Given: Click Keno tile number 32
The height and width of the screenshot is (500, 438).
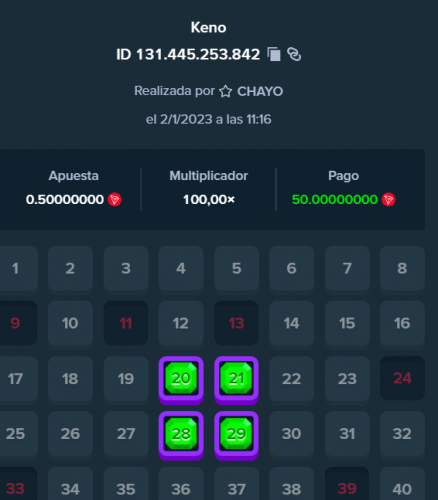Looking at the screenshot, I should [x=402, y=434].
